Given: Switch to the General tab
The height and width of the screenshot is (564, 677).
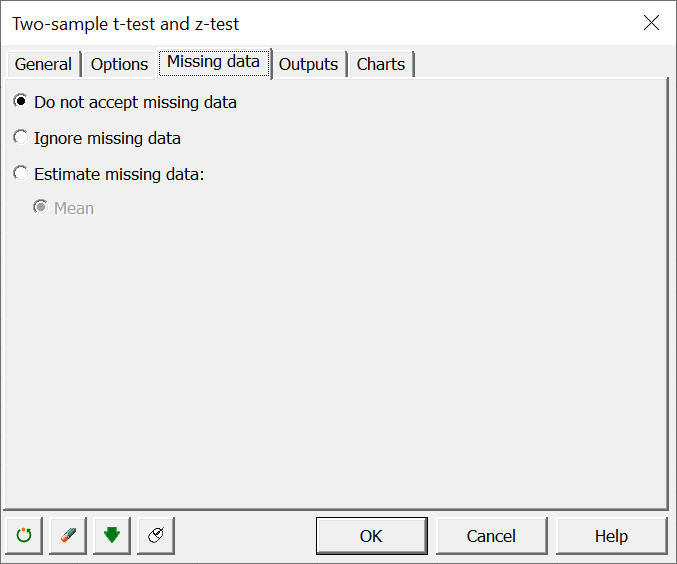Looking at the screenshot, I should pos(43,64).
